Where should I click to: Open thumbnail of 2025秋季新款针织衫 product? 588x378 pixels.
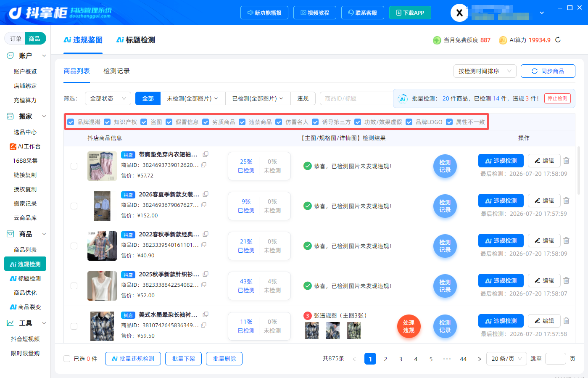[x=102, y=286]
